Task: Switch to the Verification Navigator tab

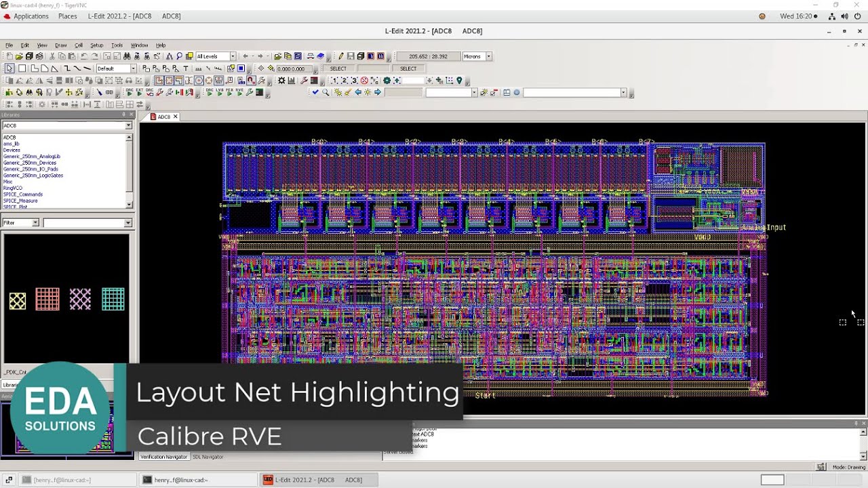Action: click(163, 457)
